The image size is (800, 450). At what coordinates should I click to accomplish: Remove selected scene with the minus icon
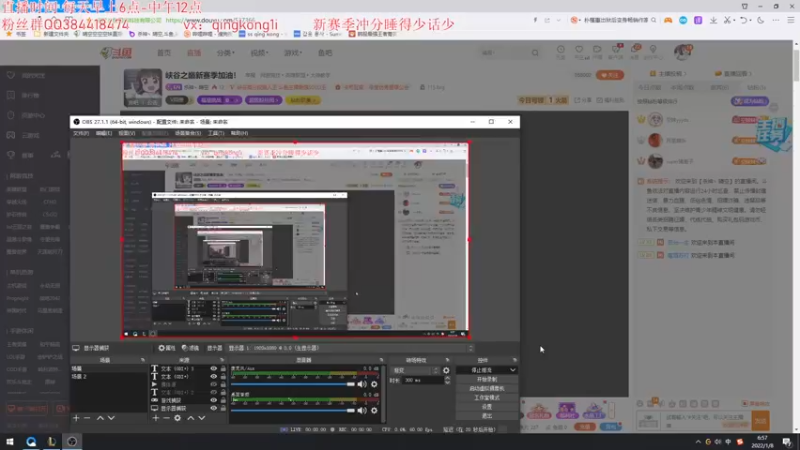click(87, 418)
